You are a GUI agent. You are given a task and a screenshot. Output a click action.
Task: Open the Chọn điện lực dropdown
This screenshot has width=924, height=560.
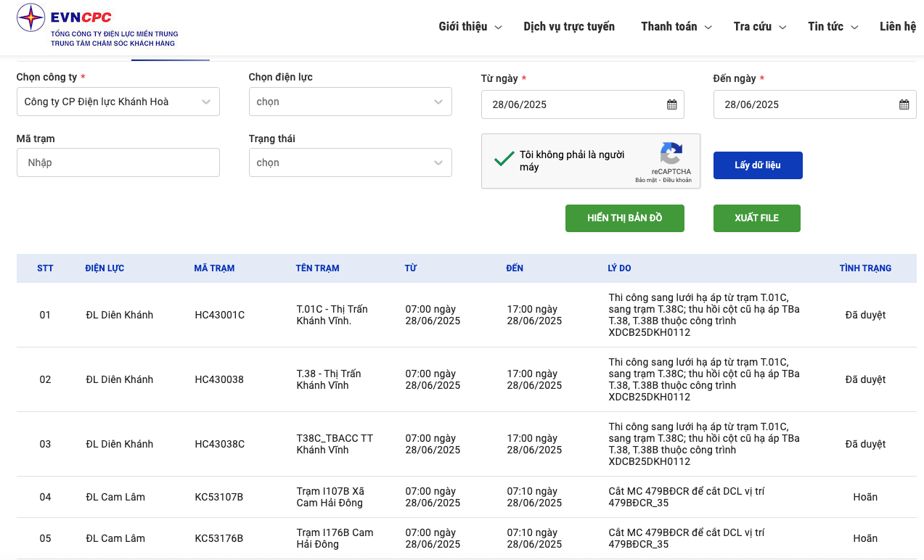point(350,102)
